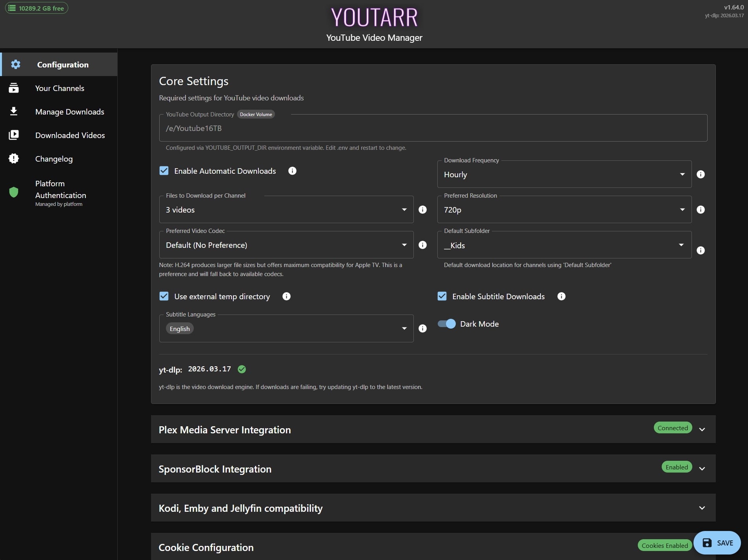Toggle Dark Mode off

446,324
